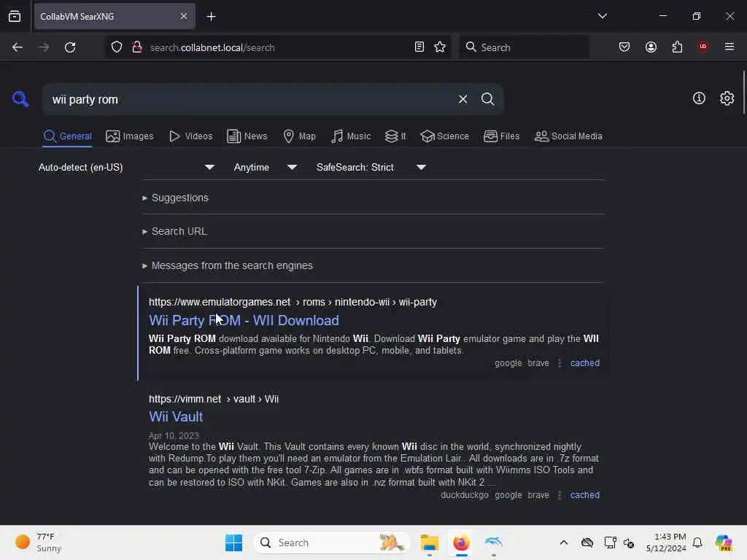Click the Firefox toolbar Search box
Image resolution: width=747 pixels, height=560 pixels.
coord(524,47)
